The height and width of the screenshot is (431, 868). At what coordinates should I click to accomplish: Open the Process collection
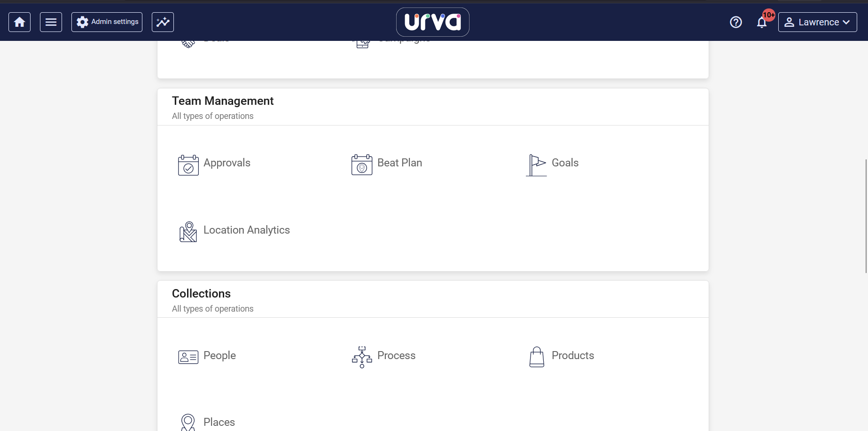coord(396,355)
